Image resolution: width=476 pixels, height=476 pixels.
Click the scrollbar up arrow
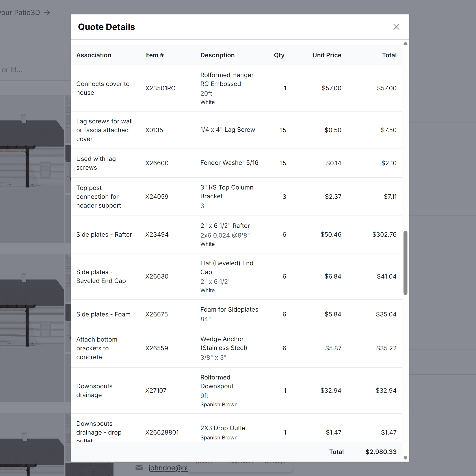click(405, 43)
